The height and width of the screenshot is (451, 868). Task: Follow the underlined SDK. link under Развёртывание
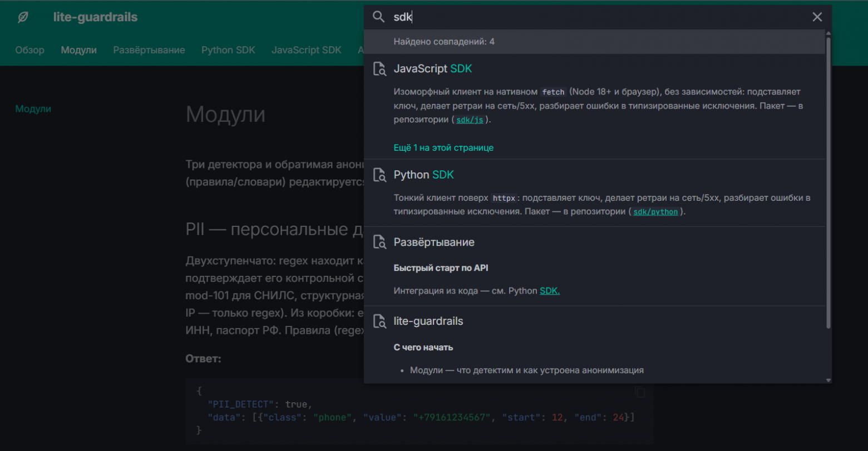550,291
